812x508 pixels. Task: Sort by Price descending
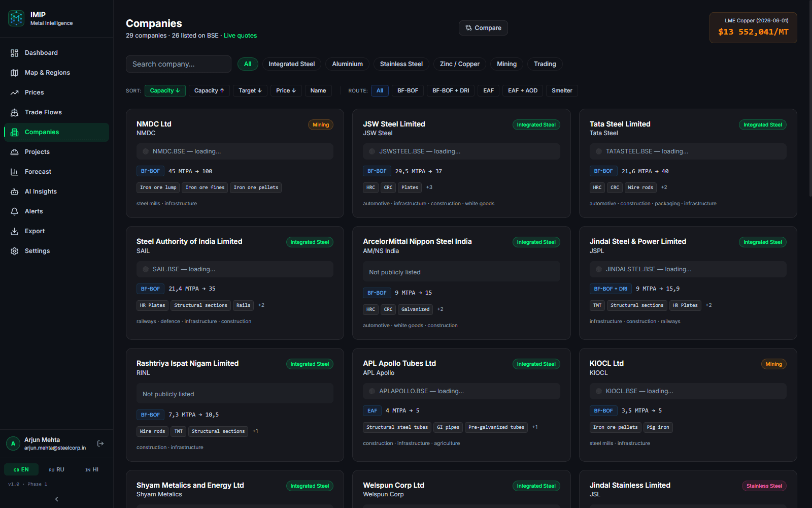coord(286,90)
